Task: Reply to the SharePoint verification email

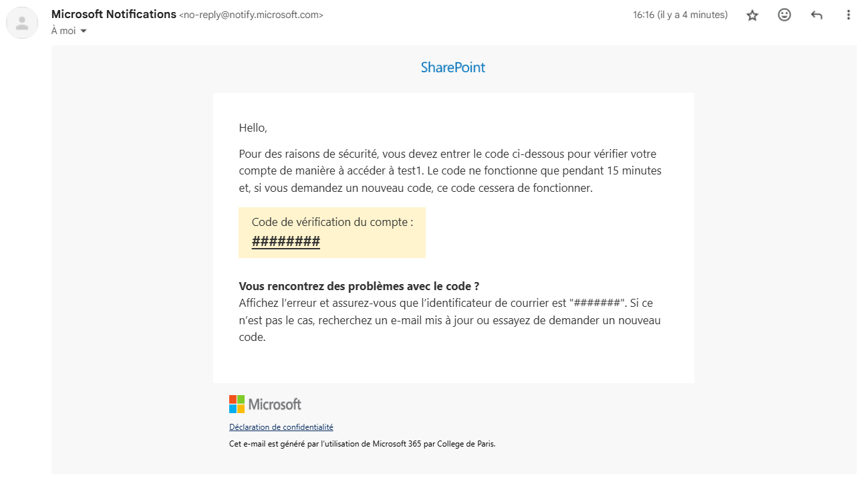Action: tap(816, 15)
